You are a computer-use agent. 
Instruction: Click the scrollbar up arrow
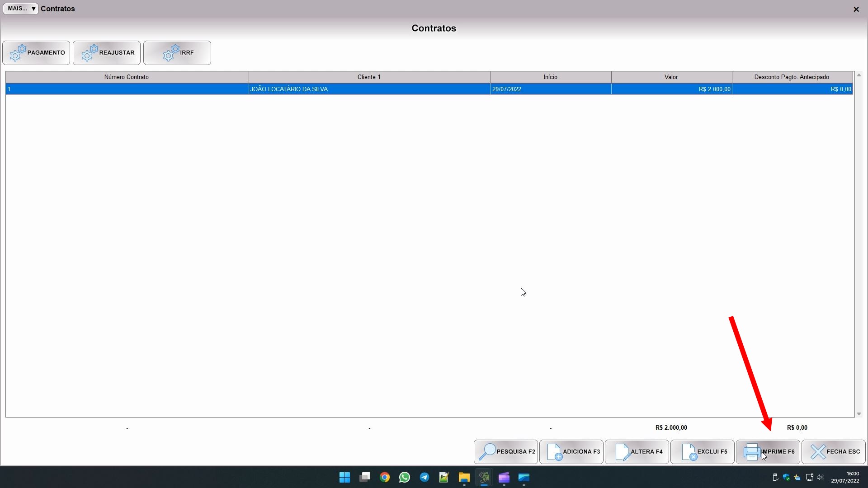[859, 75]
